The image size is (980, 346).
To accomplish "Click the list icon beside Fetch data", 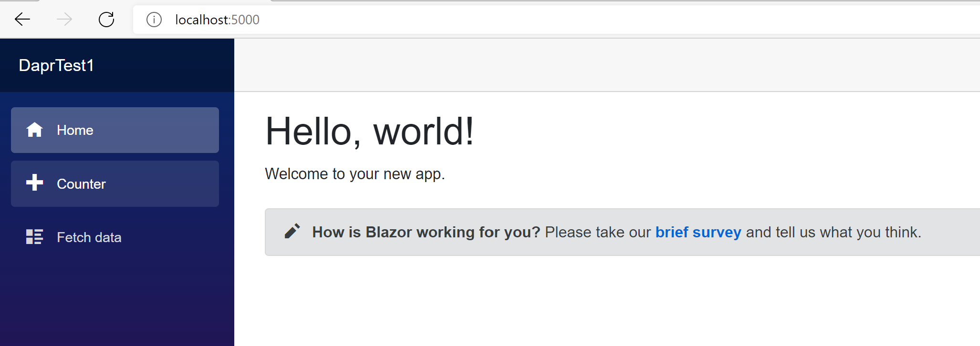I will tap(34, 237).
